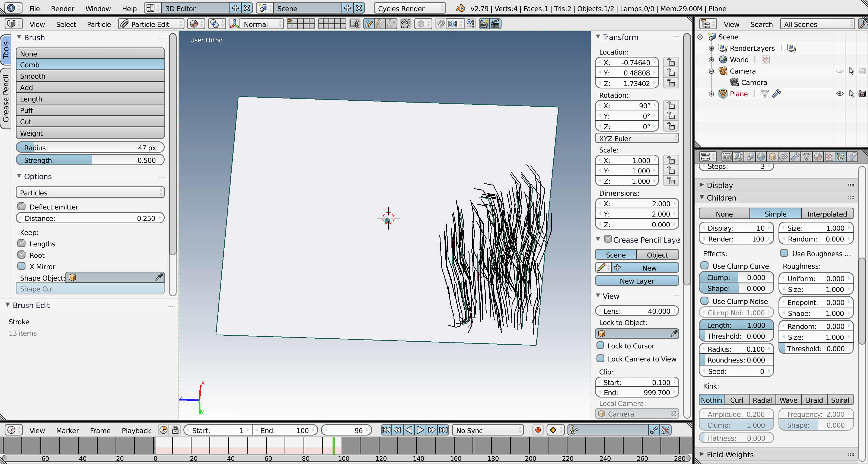Select the Smooth brush
Screen dimensions: 868x464
pos(90,76)
